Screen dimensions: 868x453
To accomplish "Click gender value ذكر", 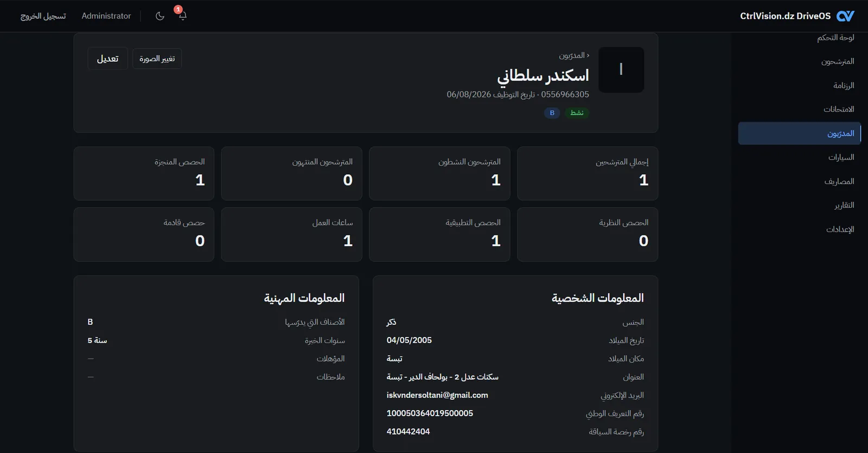I will tap(391, 322).
